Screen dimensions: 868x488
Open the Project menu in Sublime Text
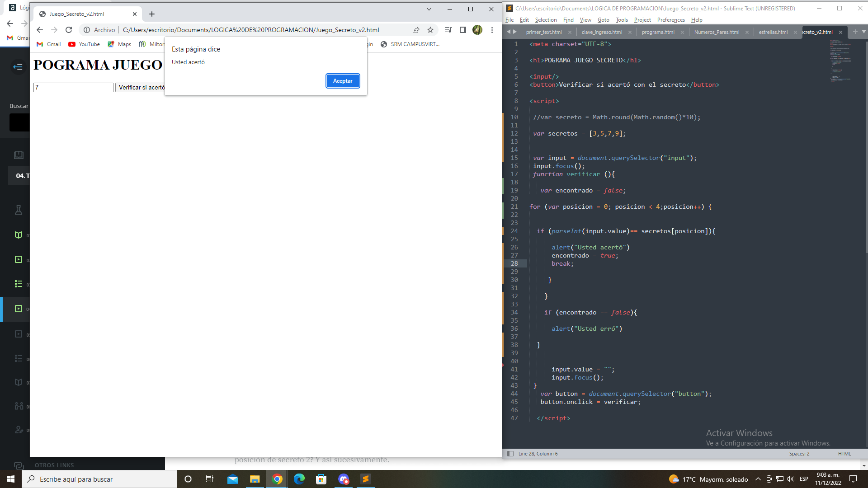tap(642, 20)
